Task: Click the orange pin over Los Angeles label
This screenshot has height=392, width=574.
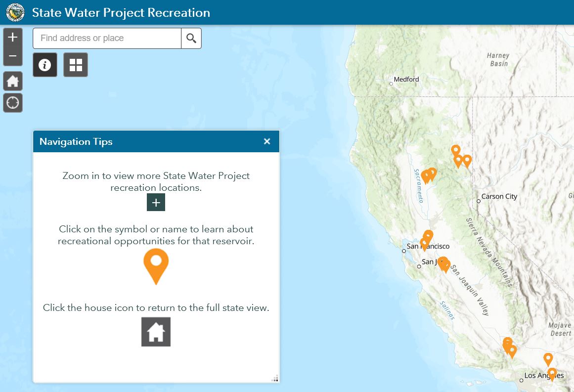Action: click(552, 373)
